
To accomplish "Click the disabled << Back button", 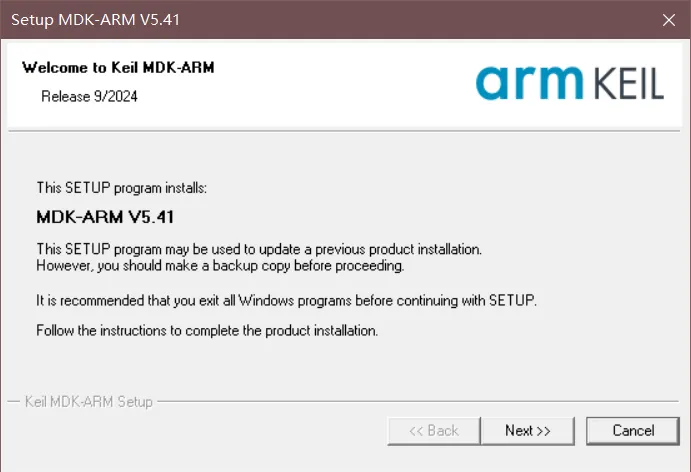I will pos(433,431).
